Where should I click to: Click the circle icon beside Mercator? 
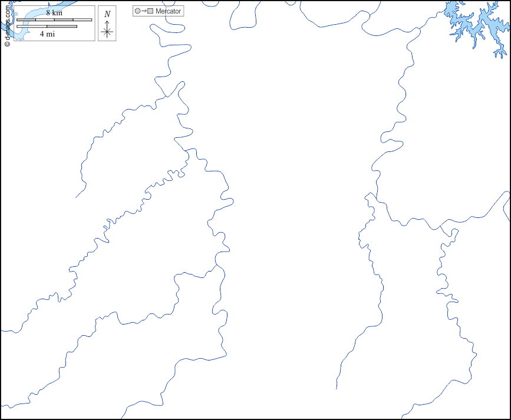(x=137, y=11)
